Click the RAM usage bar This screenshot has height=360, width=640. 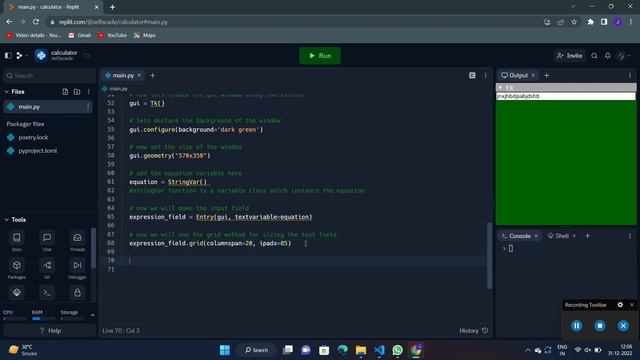pyautogui.click(x=43, y=318)
